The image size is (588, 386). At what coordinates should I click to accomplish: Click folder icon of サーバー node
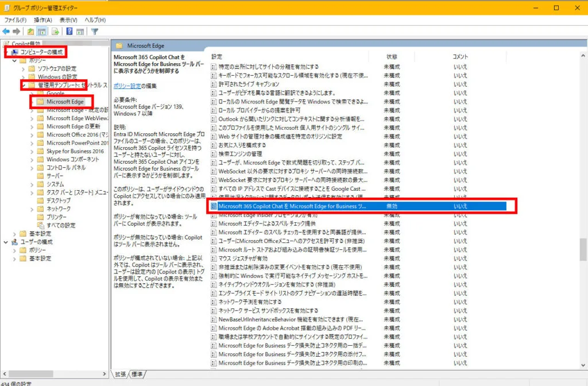[x=41, y=176]
